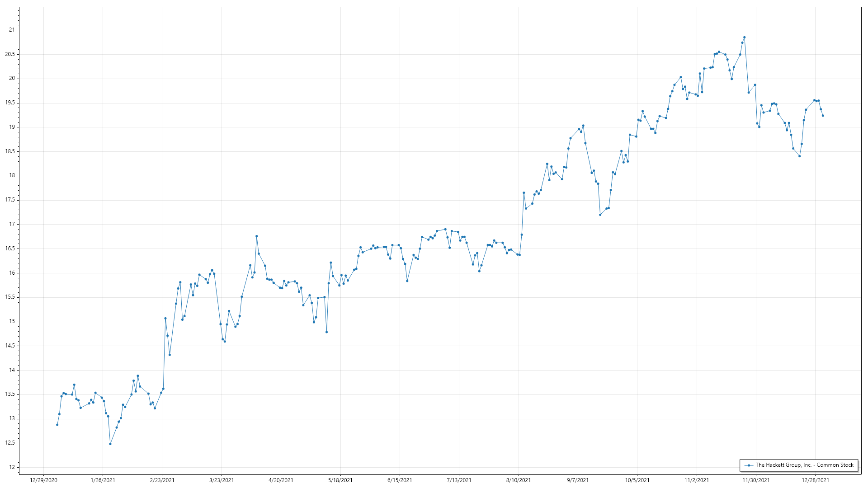Click the 11/30/2021 x-axis date label
This screenshot has width=868, height=488.
756,480
